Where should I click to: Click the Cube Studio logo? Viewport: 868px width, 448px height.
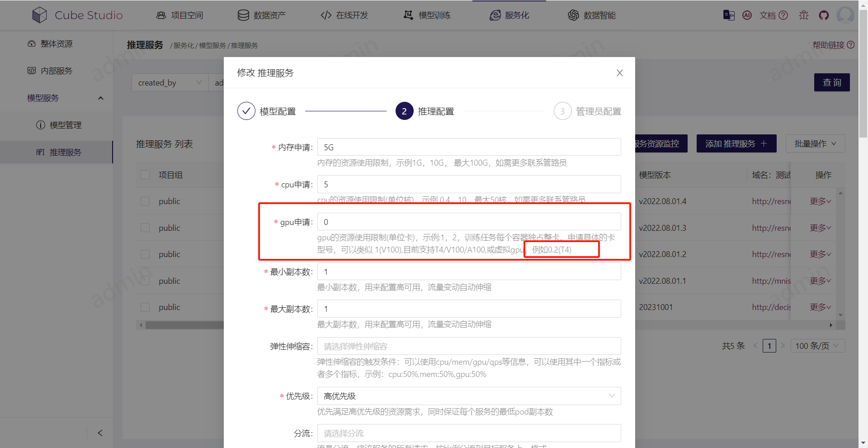click(x=77, y=15)
